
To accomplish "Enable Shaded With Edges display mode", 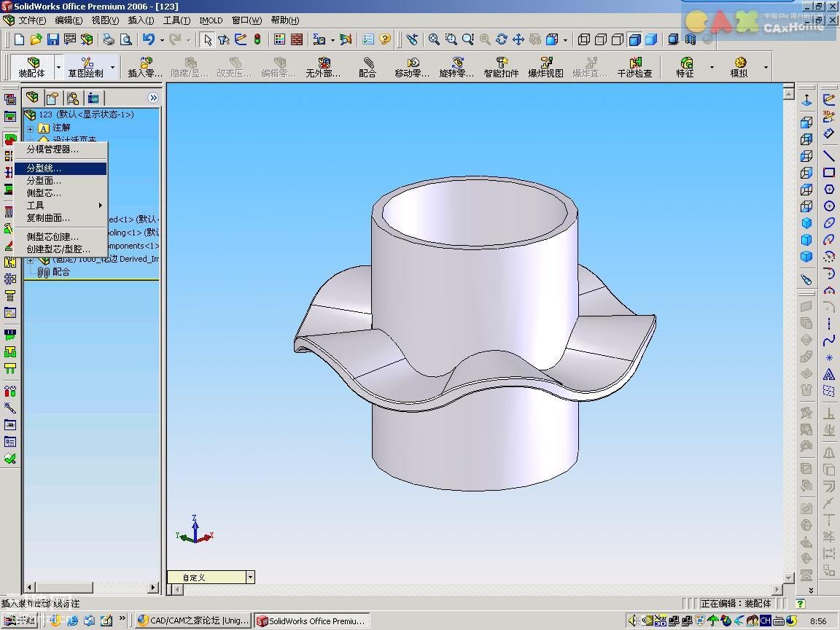I will point(634,39).
